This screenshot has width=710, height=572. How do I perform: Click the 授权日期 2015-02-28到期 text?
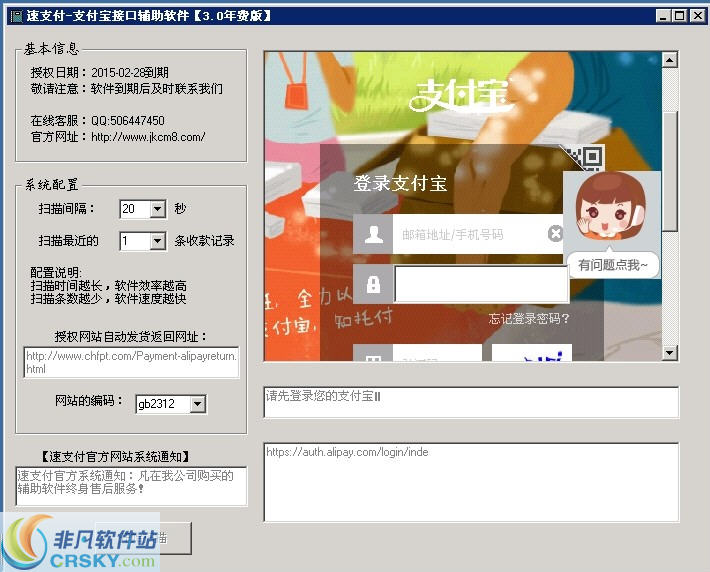pos(100,72)
